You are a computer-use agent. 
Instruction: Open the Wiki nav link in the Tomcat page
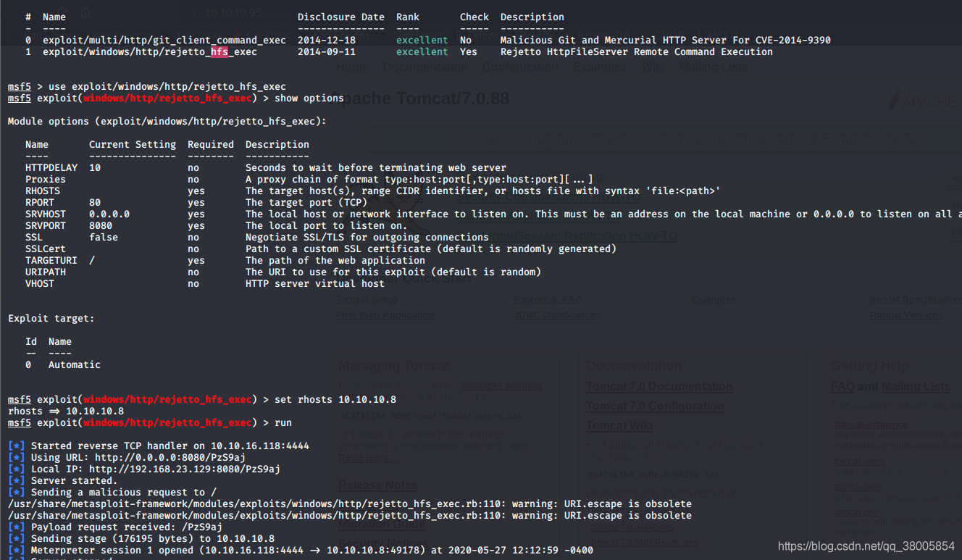coord(653,67)
